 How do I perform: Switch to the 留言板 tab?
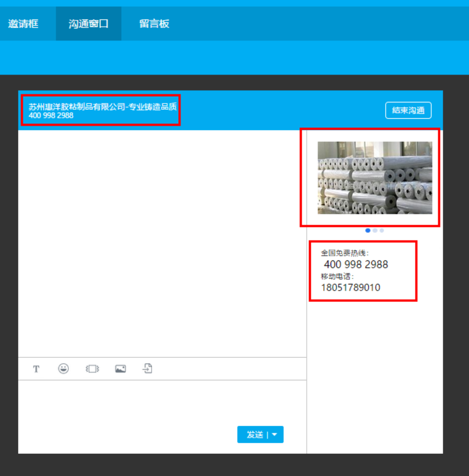coord(154,23)
